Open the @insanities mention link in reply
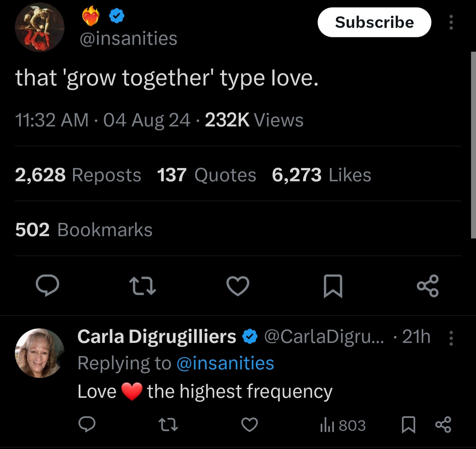The image size is (476, 449). 225,363
